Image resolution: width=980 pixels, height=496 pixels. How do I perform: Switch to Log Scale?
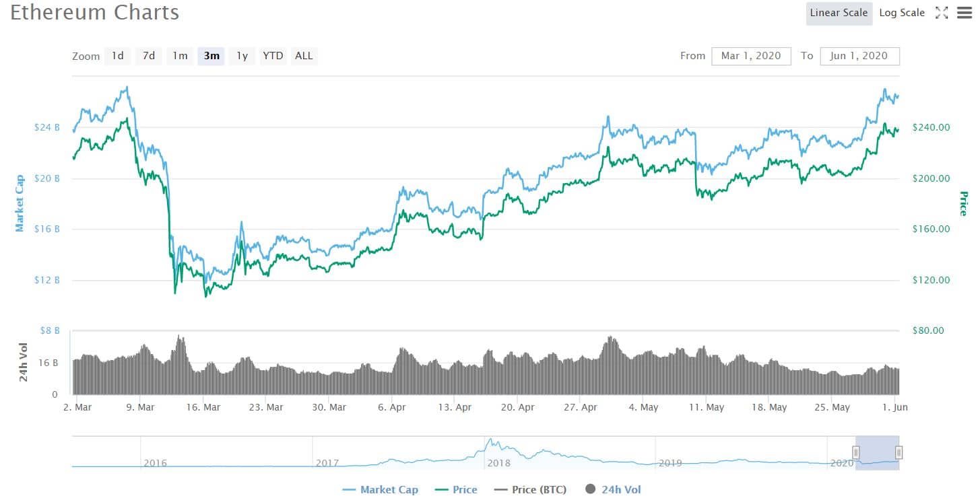click(902, 13)
